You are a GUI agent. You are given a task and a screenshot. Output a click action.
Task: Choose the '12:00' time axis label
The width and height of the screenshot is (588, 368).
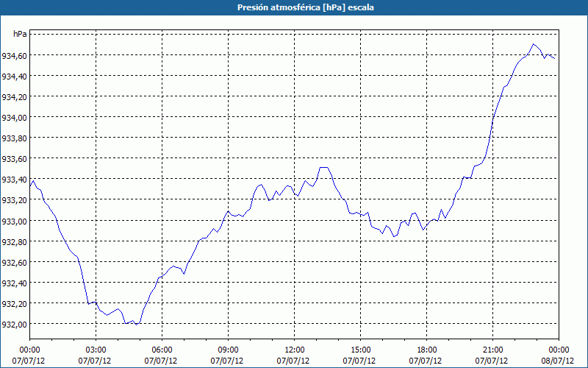pos(295,350)
